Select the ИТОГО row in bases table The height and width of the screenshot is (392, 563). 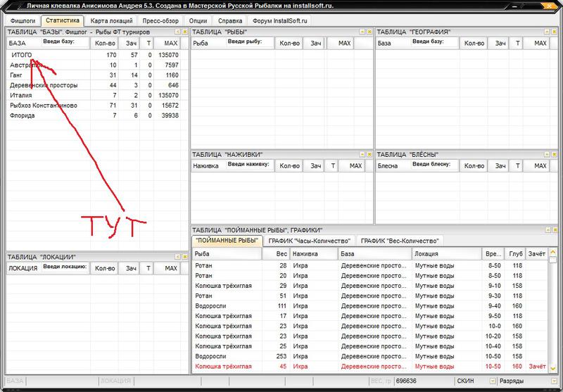[23, 55]
